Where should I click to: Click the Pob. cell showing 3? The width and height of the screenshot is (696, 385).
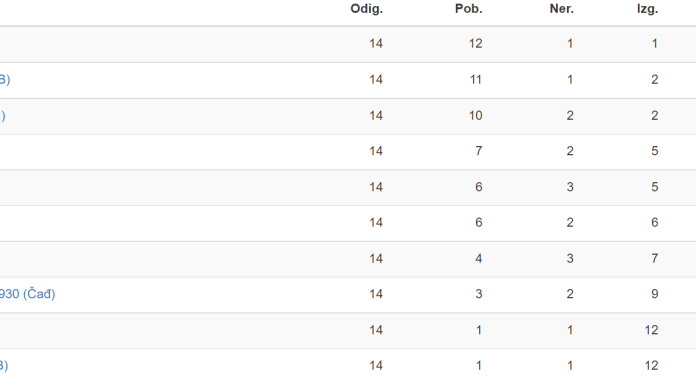478,294
